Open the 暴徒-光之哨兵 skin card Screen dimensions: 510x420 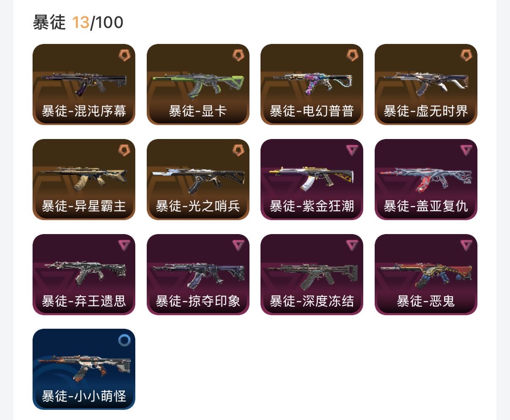point(198,180)
